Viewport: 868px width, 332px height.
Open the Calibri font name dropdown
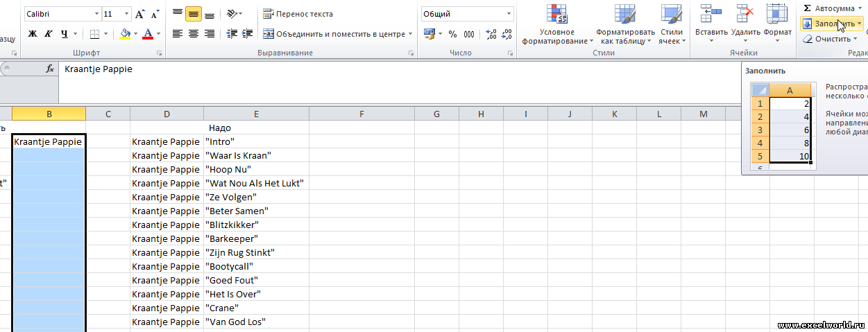[95, 14]
